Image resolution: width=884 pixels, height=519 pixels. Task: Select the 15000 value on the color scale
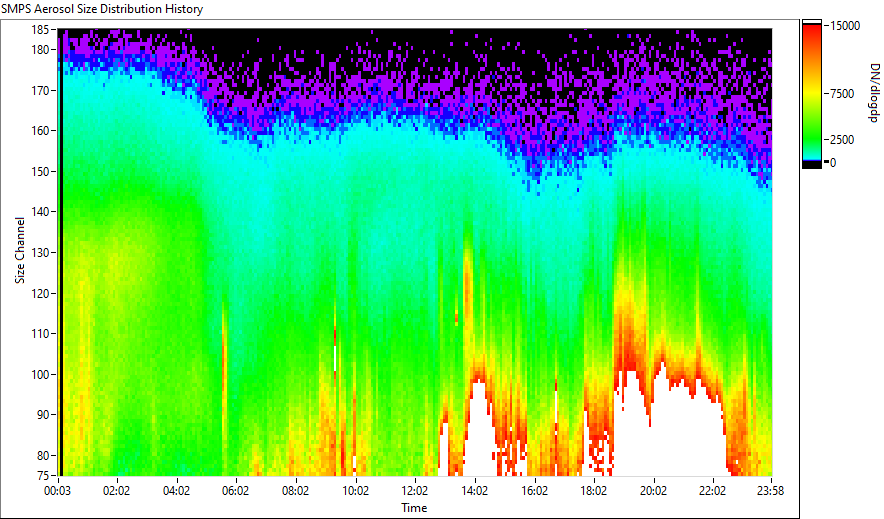(x=845, y=26)
